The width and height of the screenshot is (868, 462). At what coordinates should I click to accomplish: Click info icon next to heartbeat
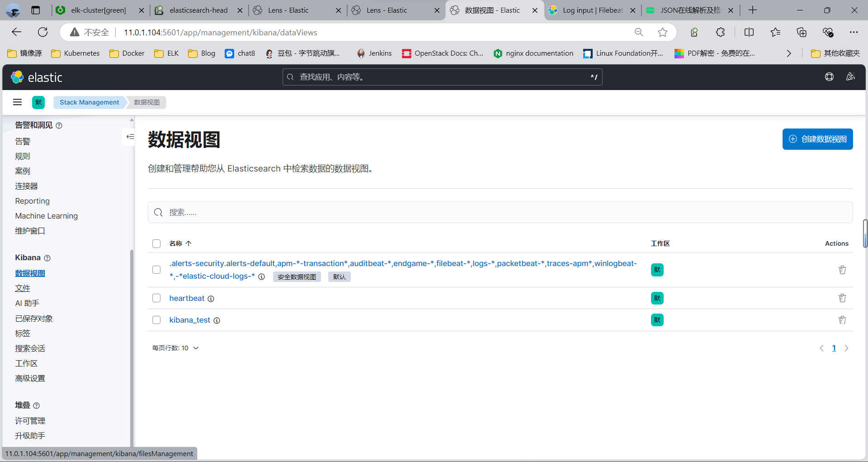(x=211, y=299)
